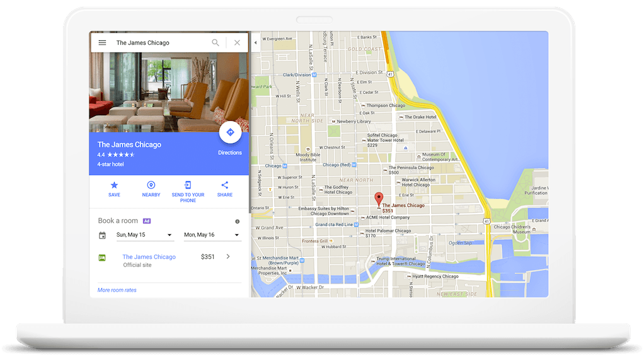Click Museum Of Contemporary Art label

(439, 157)
